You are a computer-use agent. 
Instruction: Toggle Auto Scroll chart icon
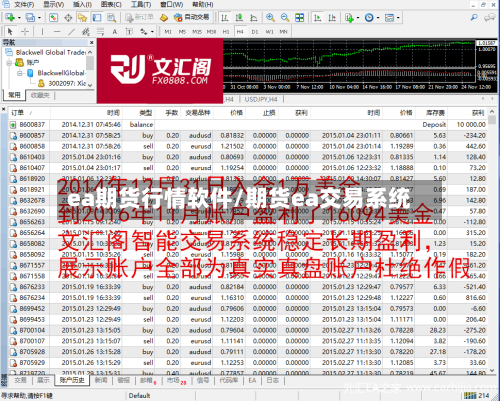coord(318,17)
